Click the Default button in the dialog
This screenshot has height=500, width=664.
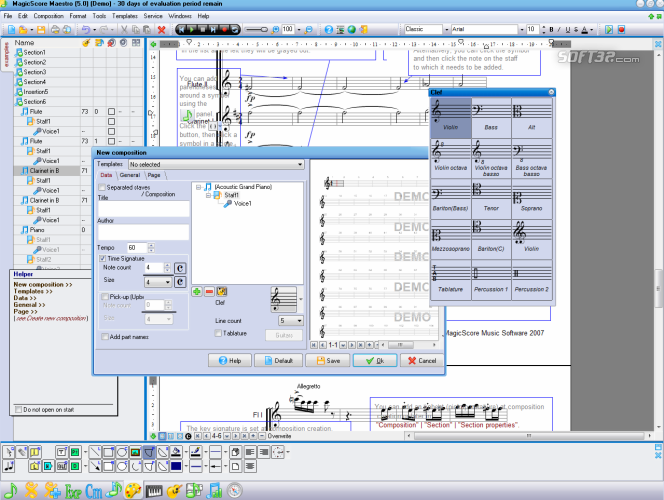(x=279, y=360)
